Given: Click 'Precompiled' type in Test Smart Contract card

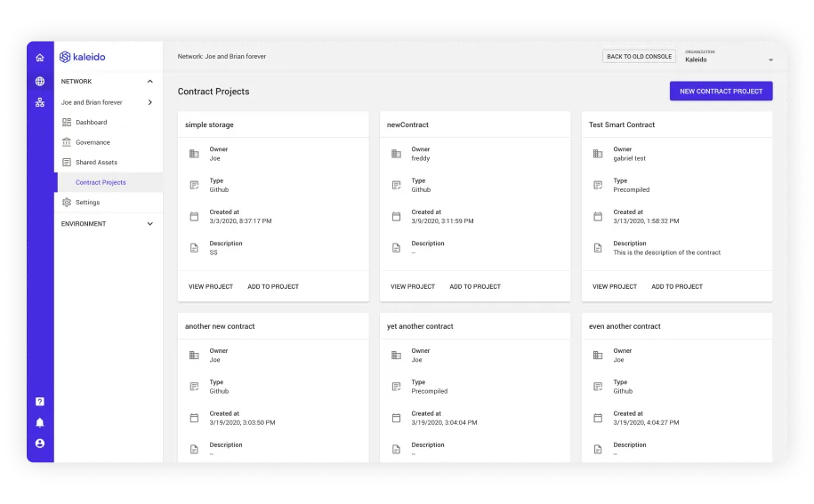Looking at the screenshot, I should click(632, 190).
